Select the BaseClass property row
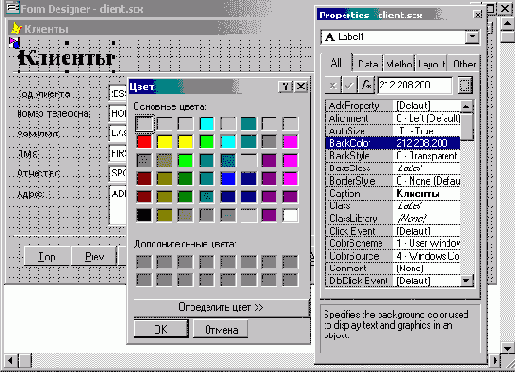 point(393,168)
